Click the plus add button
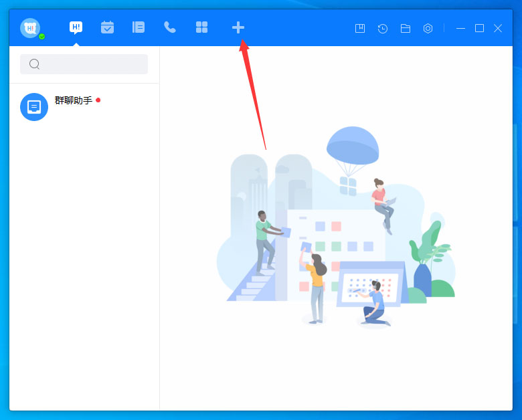 tap(238, 27)
